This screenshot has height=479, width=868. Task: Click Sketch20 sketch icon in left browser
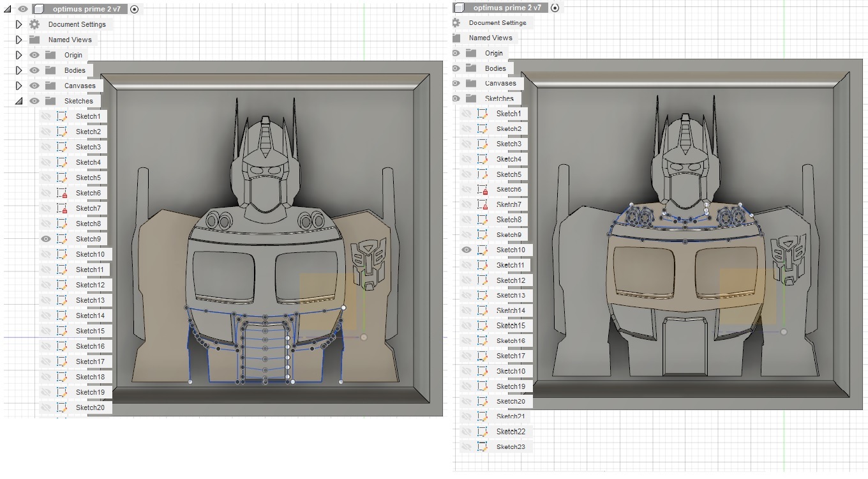pos(62,407)
